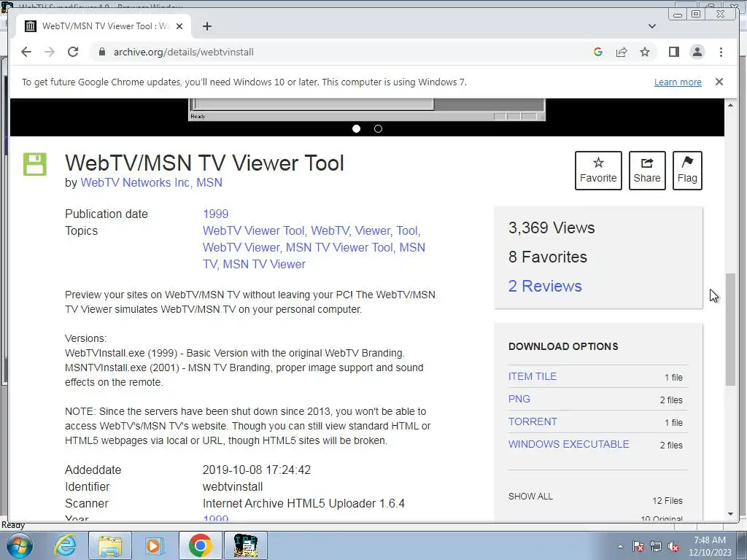Expand the tab search chevron

(652, 26)
